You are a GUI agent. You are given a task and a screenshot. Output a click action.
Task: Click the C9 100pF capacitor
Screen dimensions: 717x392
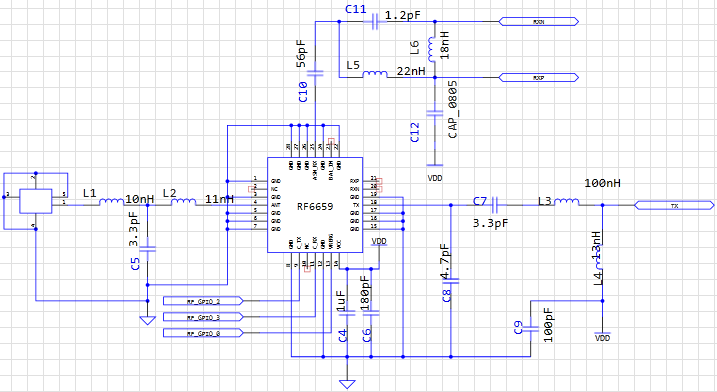[531, 328]
